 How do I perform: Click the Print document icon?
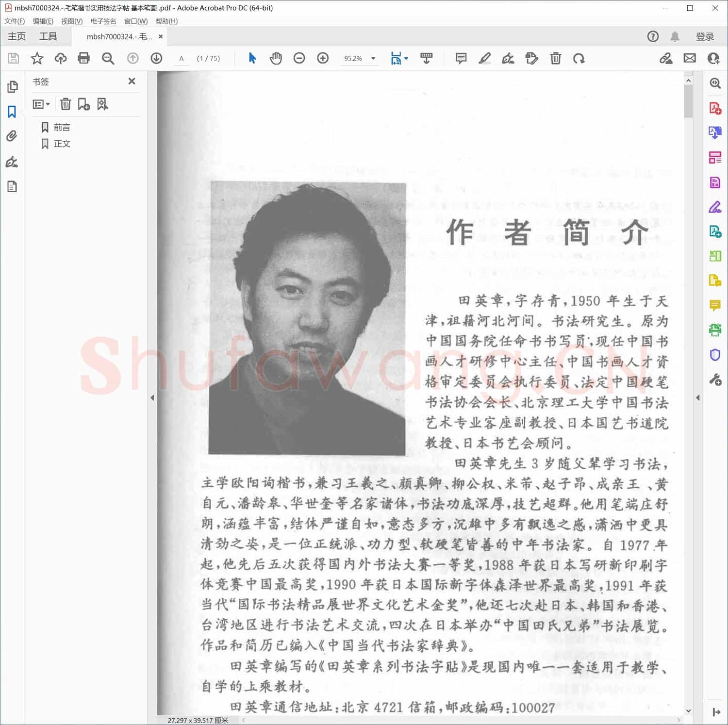(x=83, y=58)
